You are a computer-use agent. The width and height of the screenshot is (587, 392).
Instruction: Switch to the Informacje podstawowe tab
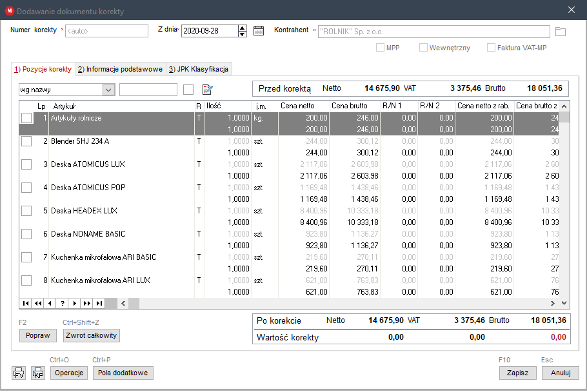120,69
